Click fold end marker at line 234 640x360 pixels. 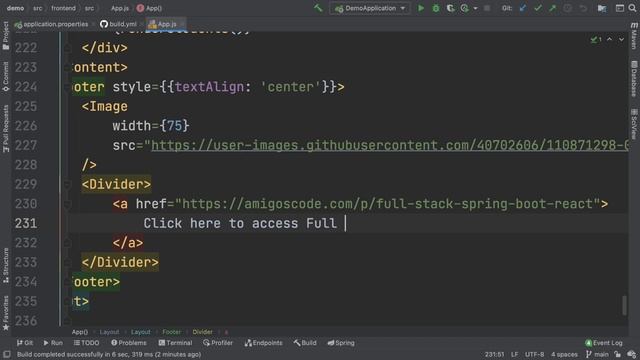[67, 282]
